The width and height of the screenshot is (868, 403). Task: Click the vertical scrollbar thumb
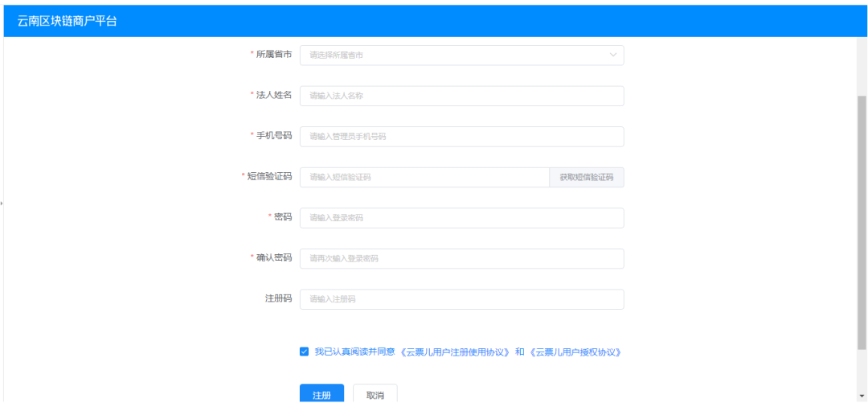pos(862,222)
